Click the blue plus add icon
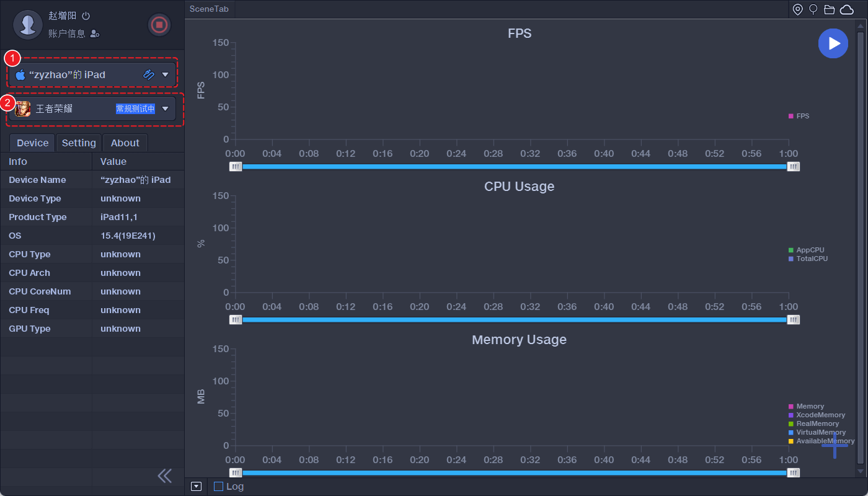Screen dimensions: 868x496 [x=835, y=445]
